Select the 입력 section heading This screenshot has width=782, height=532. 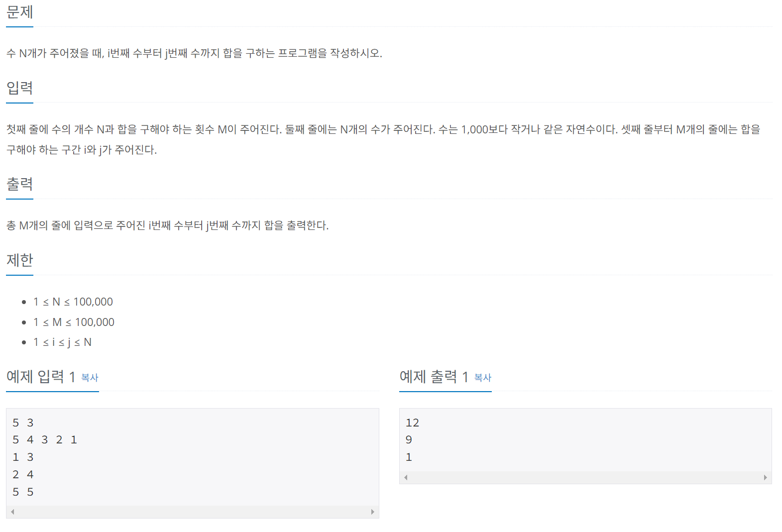(20, 88)
